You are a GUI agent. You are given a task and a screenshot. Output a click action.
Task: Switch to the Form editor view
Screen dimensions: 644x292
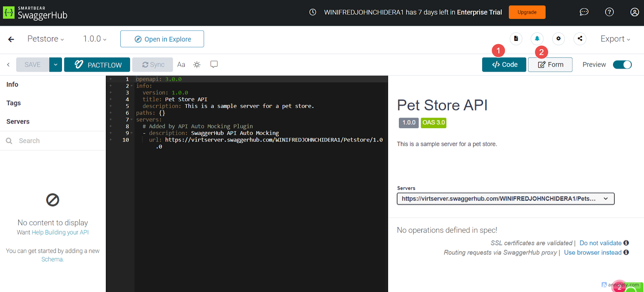(x=550, y=64)
